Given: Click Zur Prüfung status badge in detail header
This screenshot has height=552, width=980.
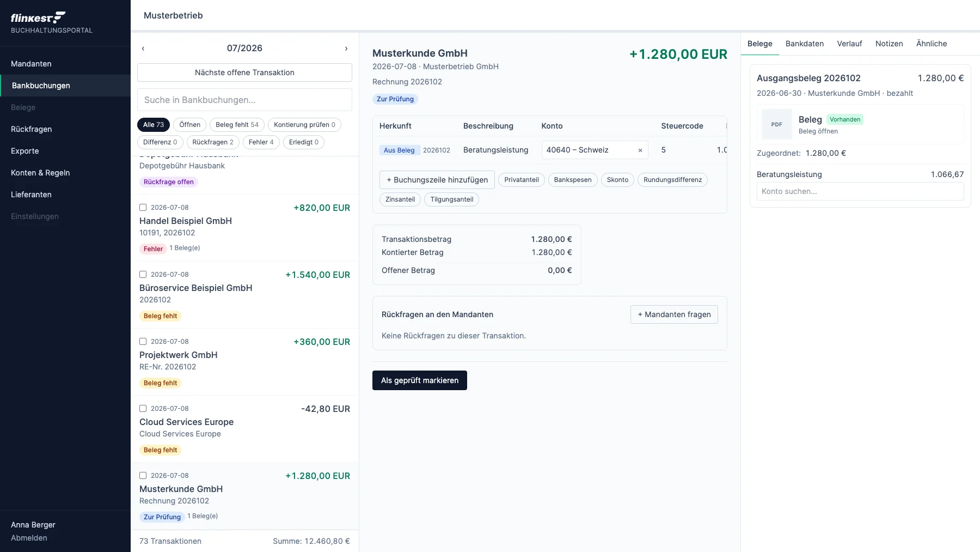Looking at the screenshot, I should 395,99.
